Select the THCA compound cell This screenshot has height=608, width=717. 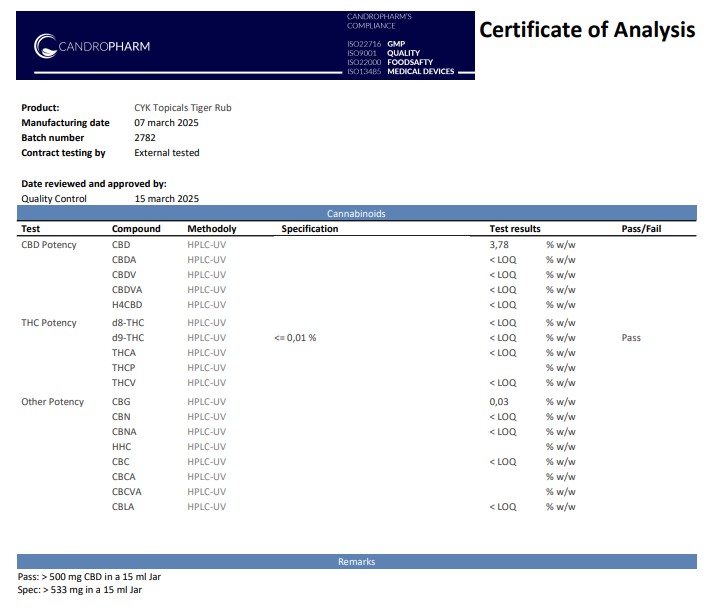pyautogui.click(x=124, y=353)
